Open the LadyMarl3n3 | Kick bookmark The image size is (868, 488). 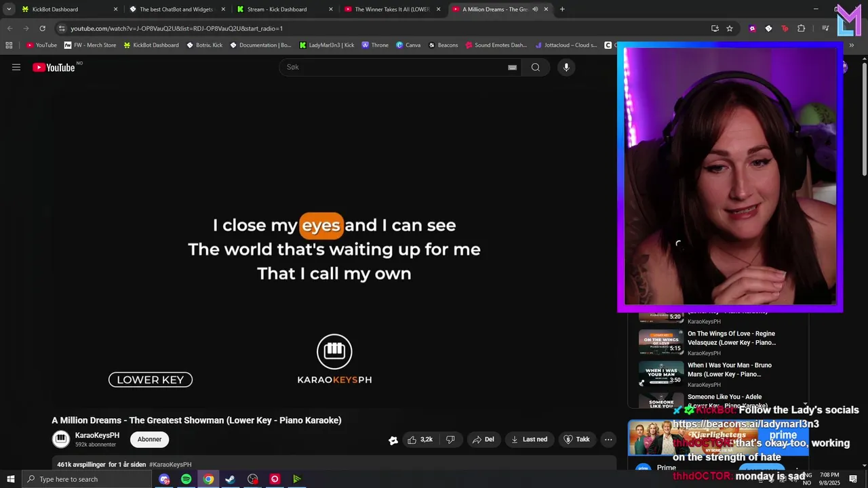tap(326, 45)
